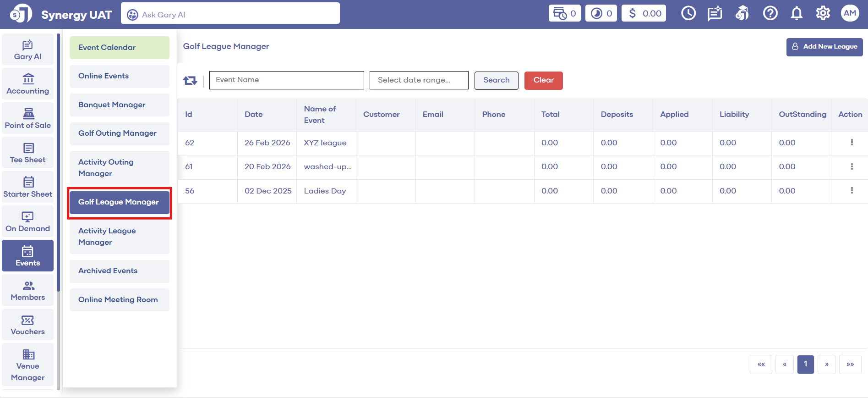
Task: Open action menu for Ladies Day row
Action: 852,191
